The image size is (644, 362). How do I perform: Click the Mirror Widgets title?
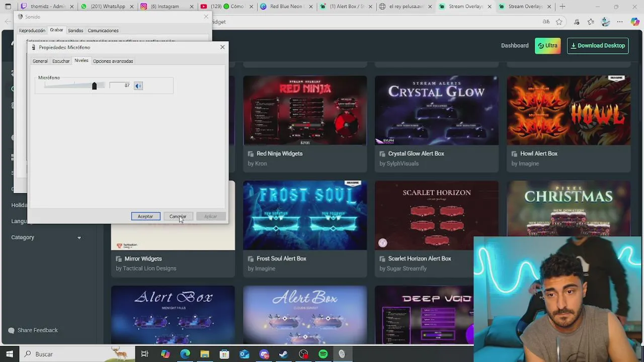click(143, 258)
